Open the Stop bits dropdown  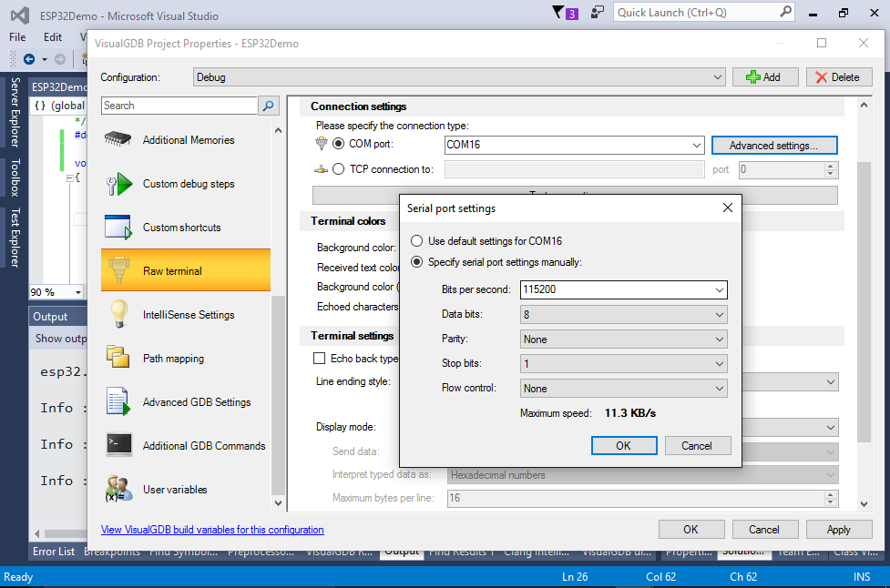click(x=623, y=363)
